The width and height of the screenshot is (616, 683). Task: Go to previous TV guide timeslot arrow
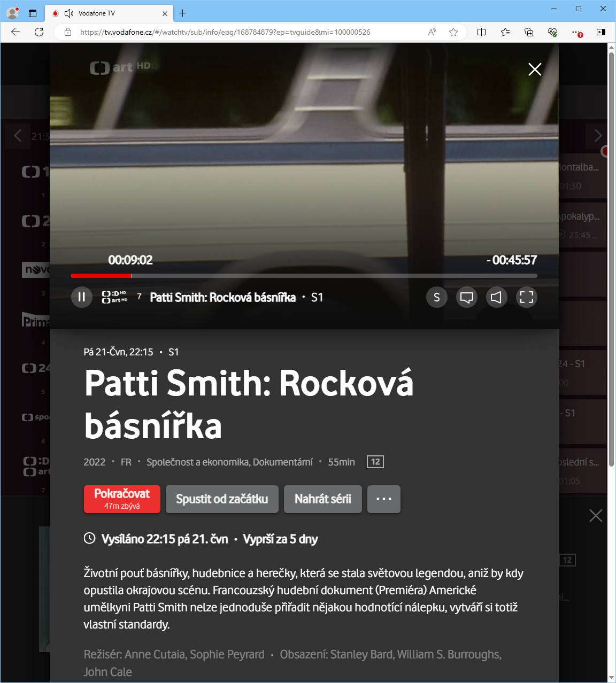coord(18,136)
